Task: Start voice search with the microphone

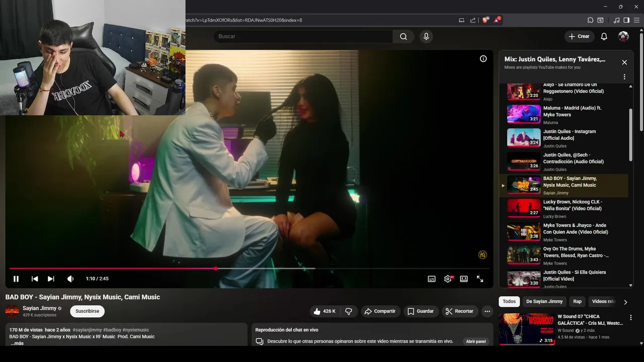Action: tap(426, 36)
